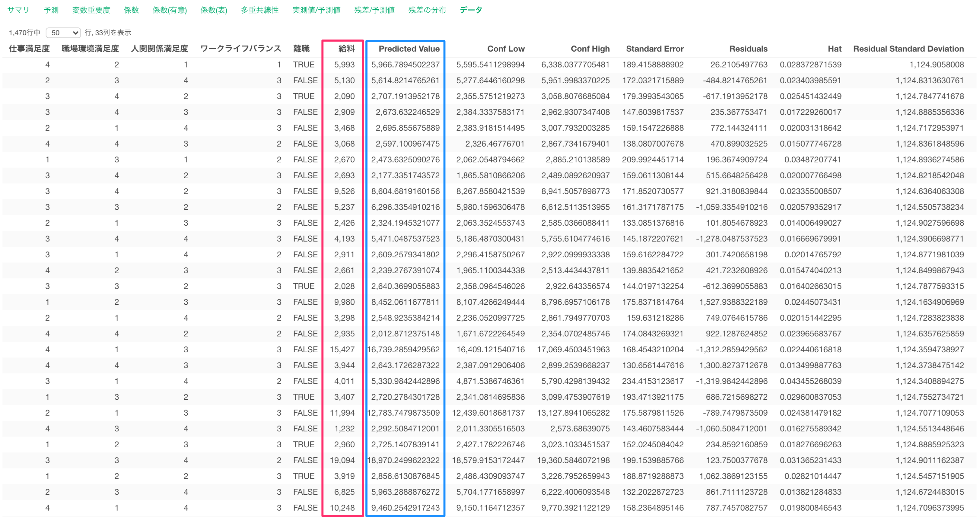This screenshot has width=980, height=517.
Task: Click the Hat column header
Action: tap(834, 49)
